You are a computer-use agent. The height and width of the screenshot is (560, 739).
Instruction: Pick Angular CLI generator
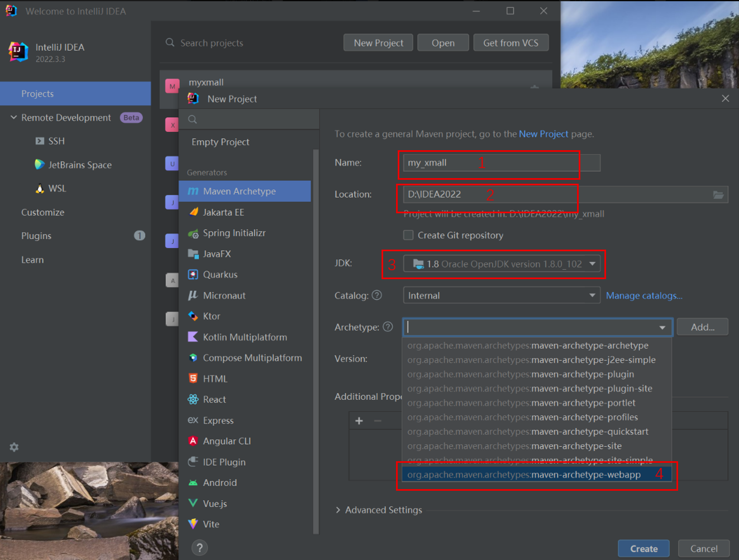[245, 441]
